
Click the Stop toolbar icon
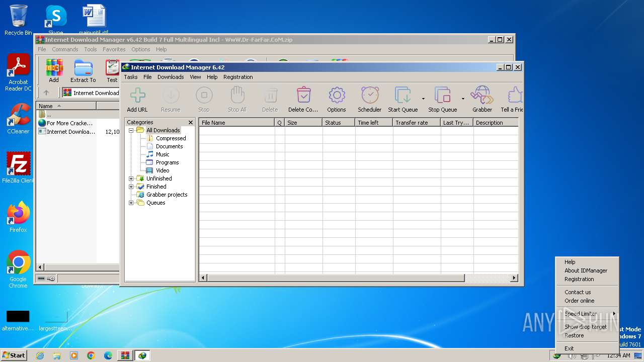pos(204,95)
